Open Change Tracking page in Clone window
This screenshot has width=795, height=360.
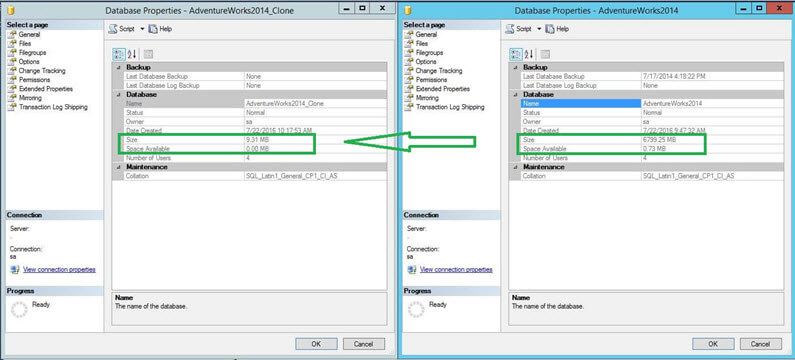[x=42, y=71]
